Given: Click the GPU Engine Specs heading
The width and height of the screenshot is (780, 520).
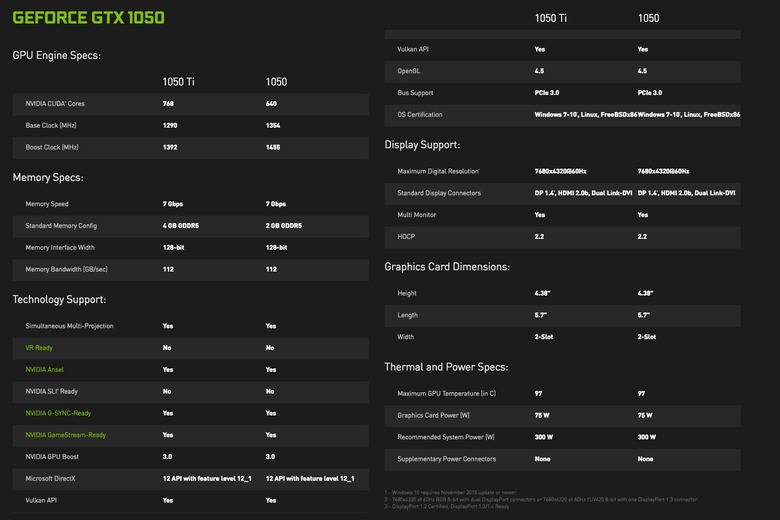Looking at the screenshot, I should (x=57, y=55).
